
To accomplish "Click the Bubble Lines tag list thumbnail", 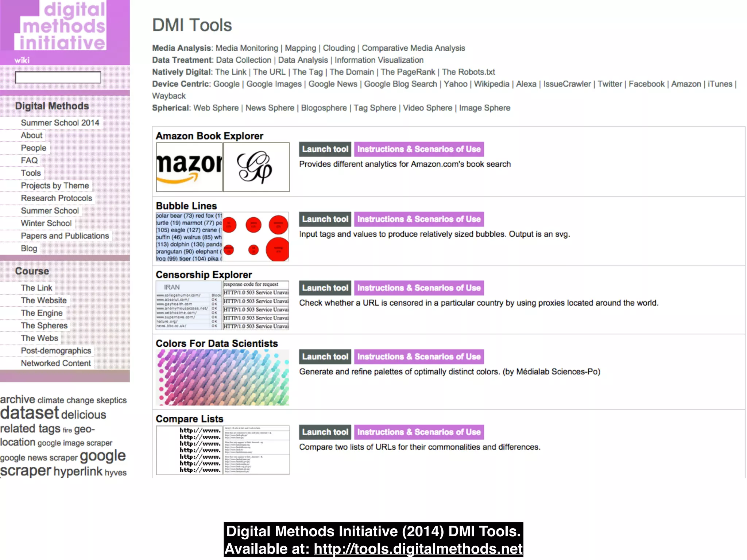I will (189, 237).
